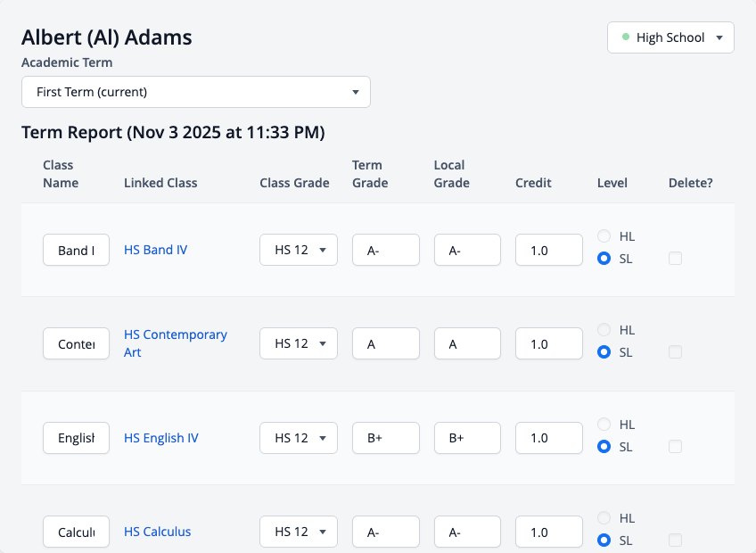Click the Term Grade field for Contemporary Art
756x553 pixels.
[386, 343]
